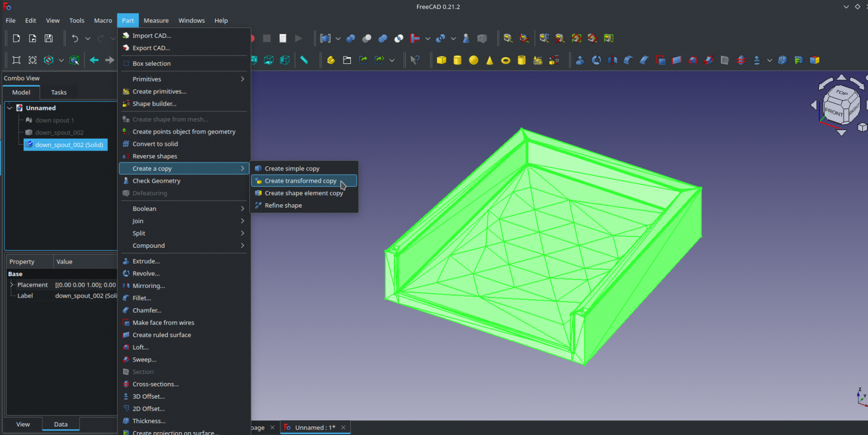Open the draw style dropdown arrow

pyautogui.click(x=61, y=60)
